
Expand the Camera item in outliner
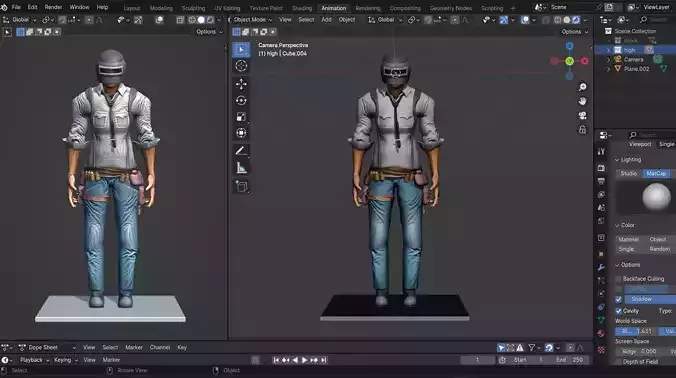pos(609,59)
